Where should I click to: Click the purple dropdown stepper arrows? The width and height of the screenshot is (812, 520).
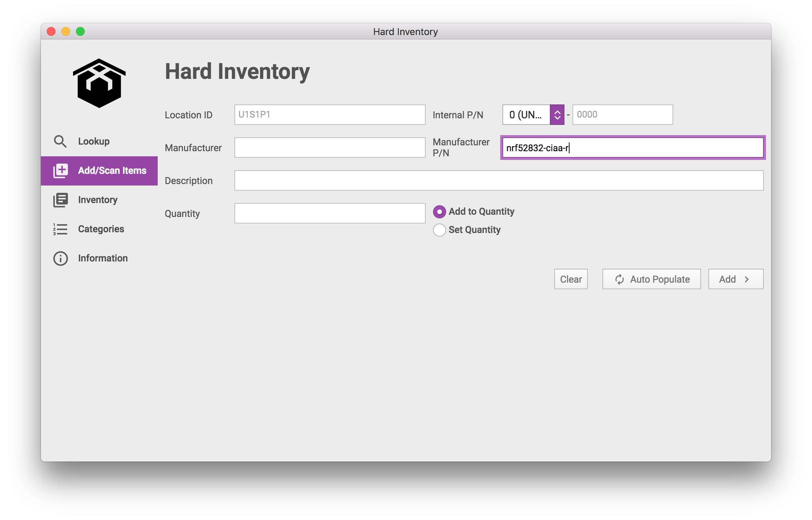[x=557, y=115]
